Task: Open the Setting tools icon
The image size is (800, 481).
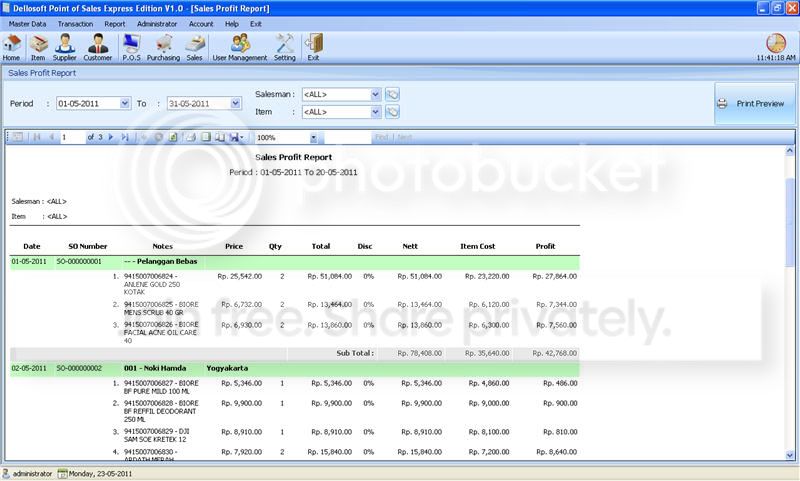Action: click(x=285, y=47)
